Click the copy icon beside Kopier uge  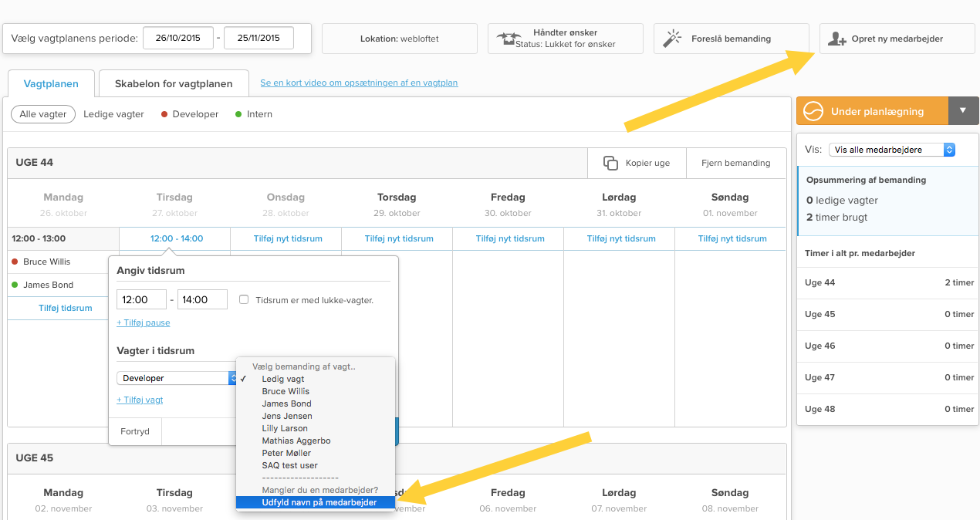pos(610,163)
